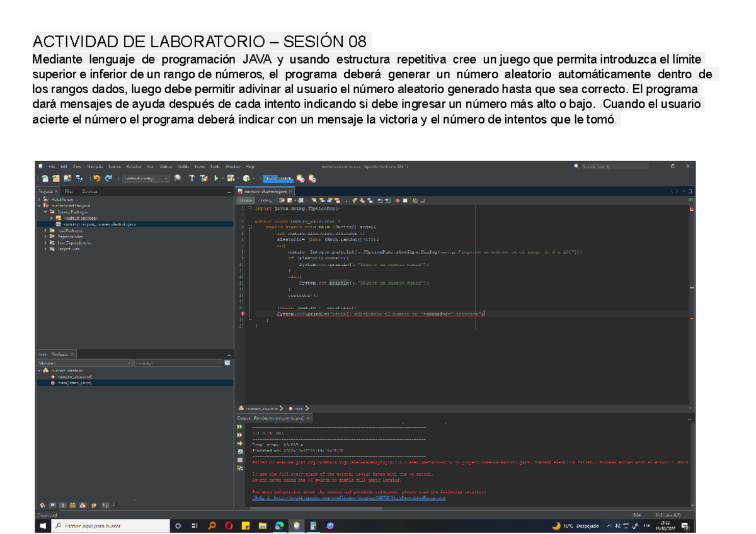
Task: Expand the HolaMundo project node
Action: tap(40, 199)
